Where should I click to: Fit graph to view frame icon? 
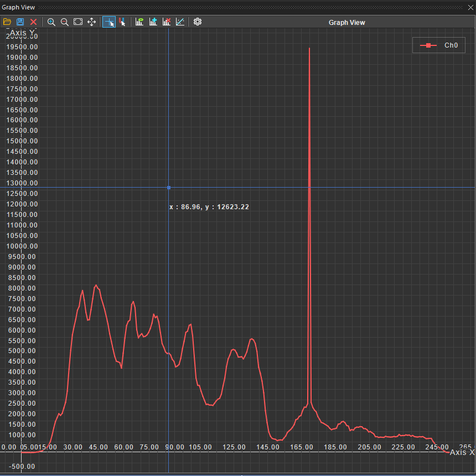coord(78,22)
